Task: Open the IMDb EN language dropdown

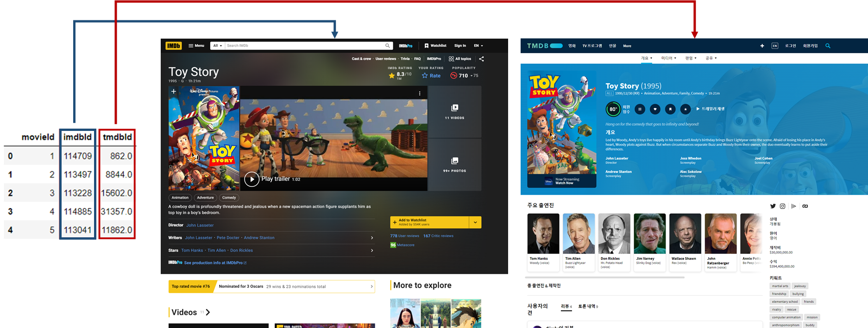Action: coord(478,46)
